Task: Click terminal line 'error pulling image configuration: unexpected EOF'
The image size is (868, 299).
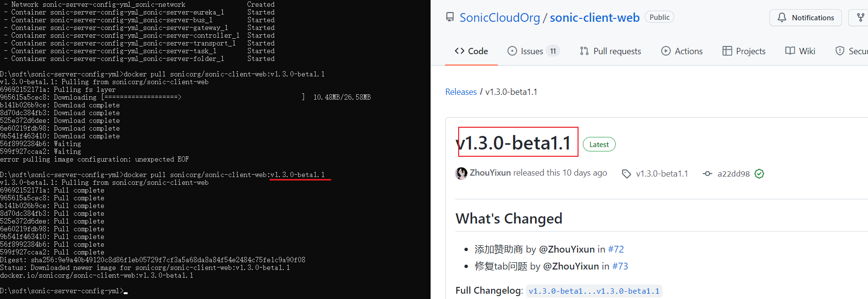Action: coord(95,159)
